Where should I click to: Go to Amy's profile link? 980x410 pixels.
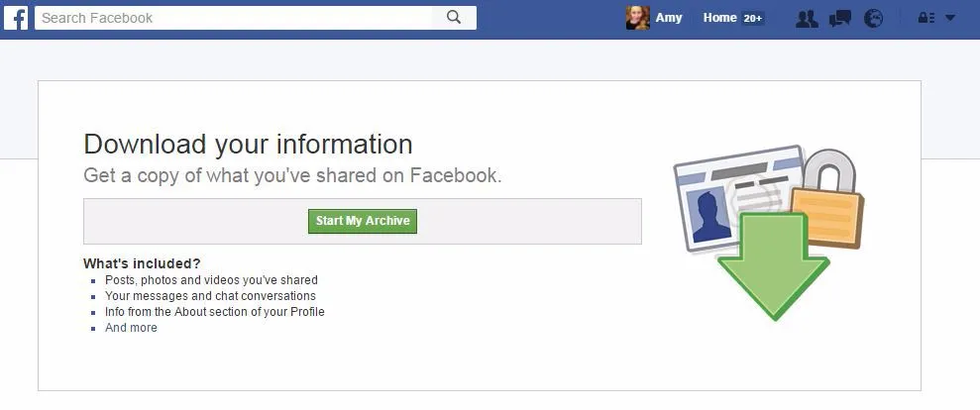coord(668,18)
